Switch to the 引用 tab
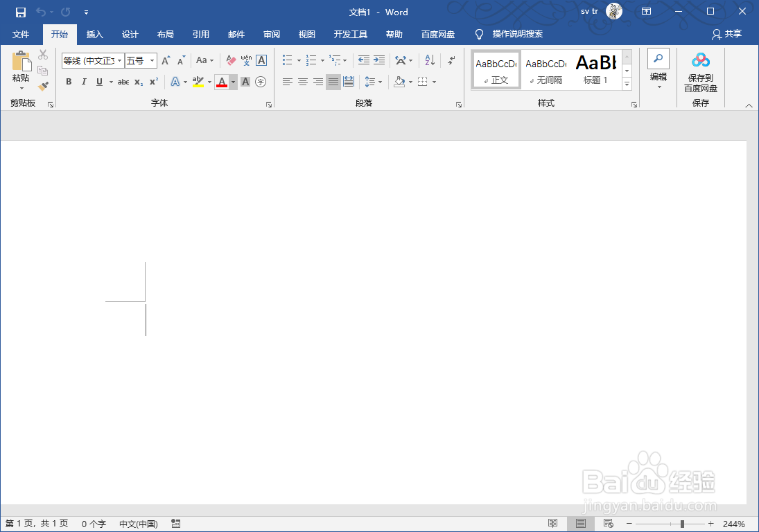The width and height of the screenshot is (759, 532). pyautogui.click(x=201, y=35)
